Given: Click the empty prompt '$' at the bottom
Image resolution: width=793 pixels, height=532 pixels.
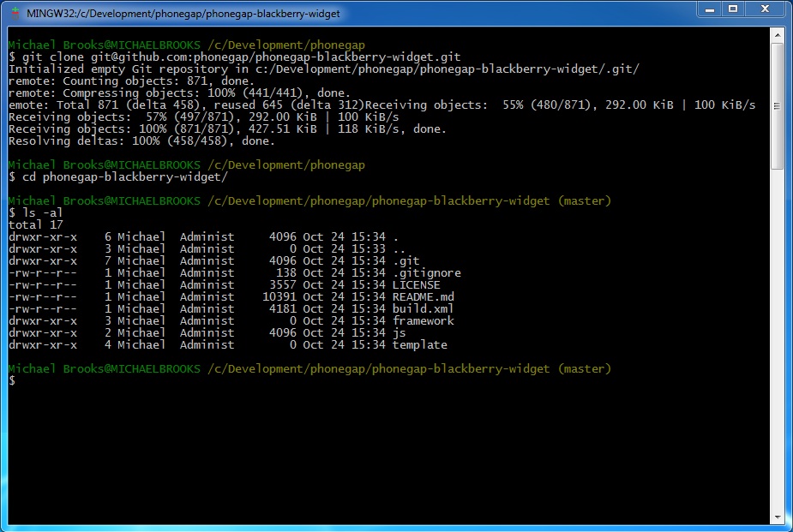Looking at the screenshot, I should point(12,381).
